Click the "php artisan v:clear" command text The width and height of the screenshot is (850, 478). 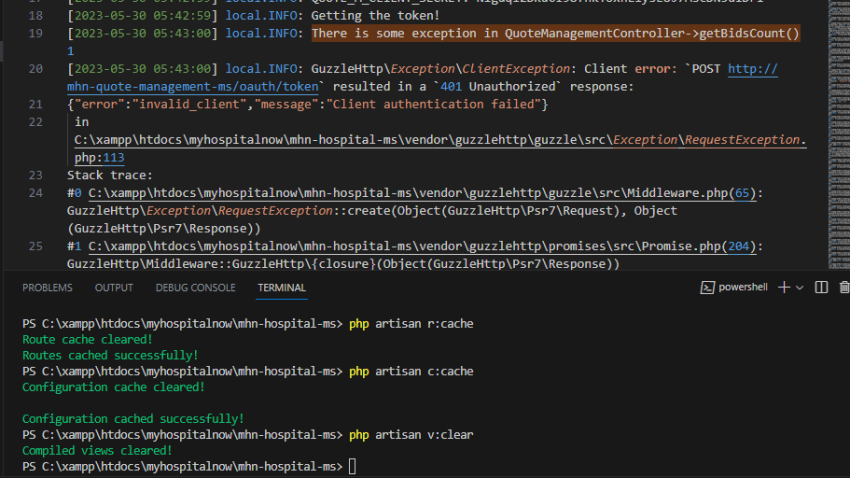[411, 435]
